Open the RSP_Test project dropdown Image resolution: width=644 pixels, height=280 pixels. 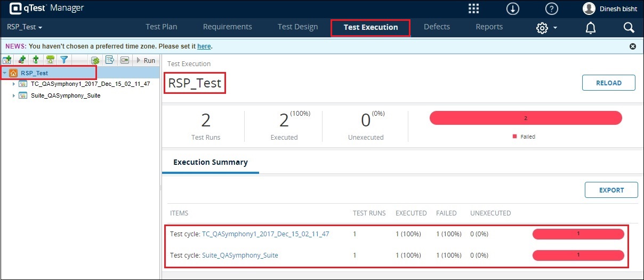tap(25, 27)
